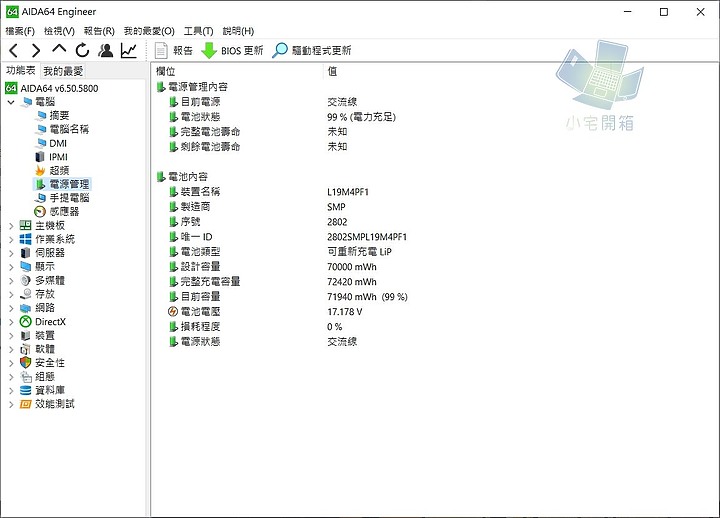Click the green BIOS 更新 download arrow
This screenshot has height=518, width=720.
coord(209,51)
